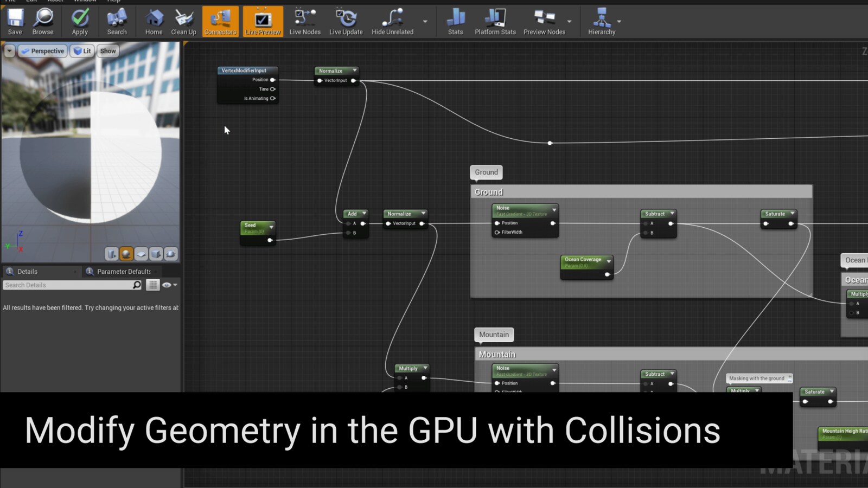Open the Hierarchy dropdown arrow

click(x=619, y=22)
